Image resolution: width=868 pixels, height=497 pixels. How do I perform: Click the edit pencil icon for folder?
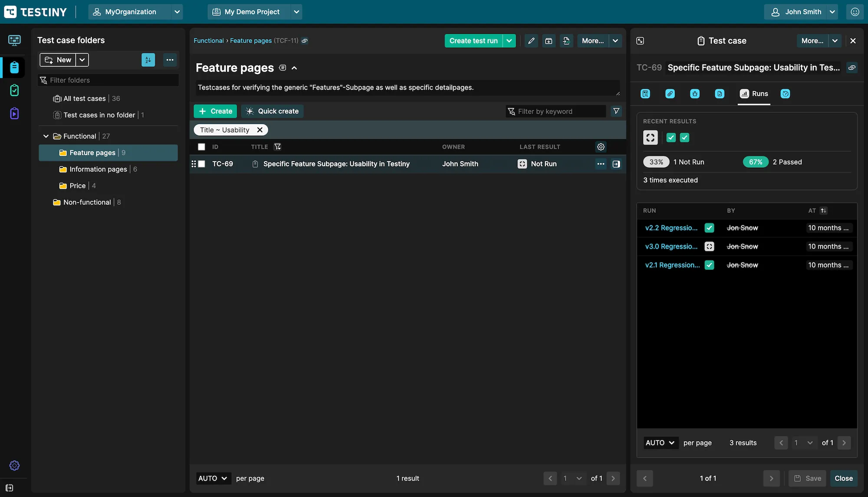click(531, 41)
